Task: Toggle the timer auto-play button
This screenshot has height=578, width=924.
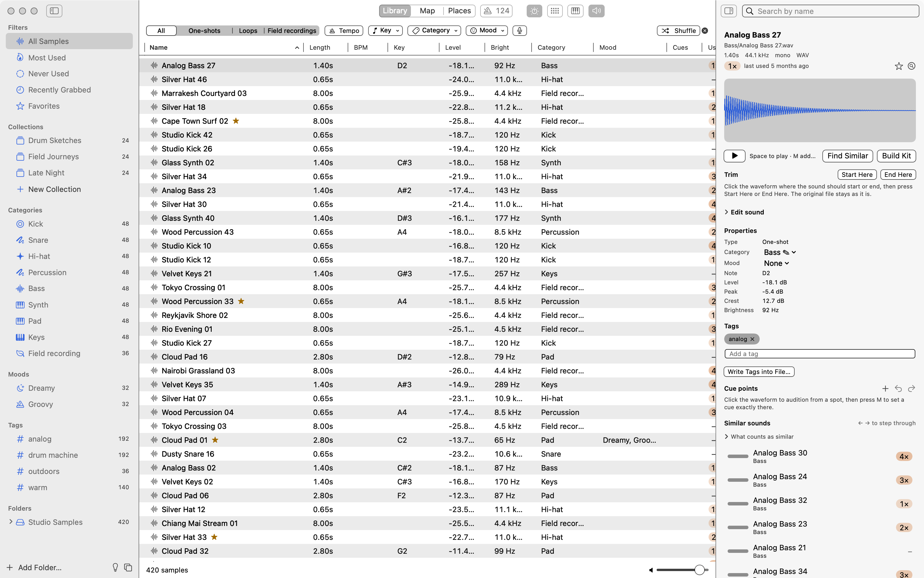Action: (x=534, y=11)
